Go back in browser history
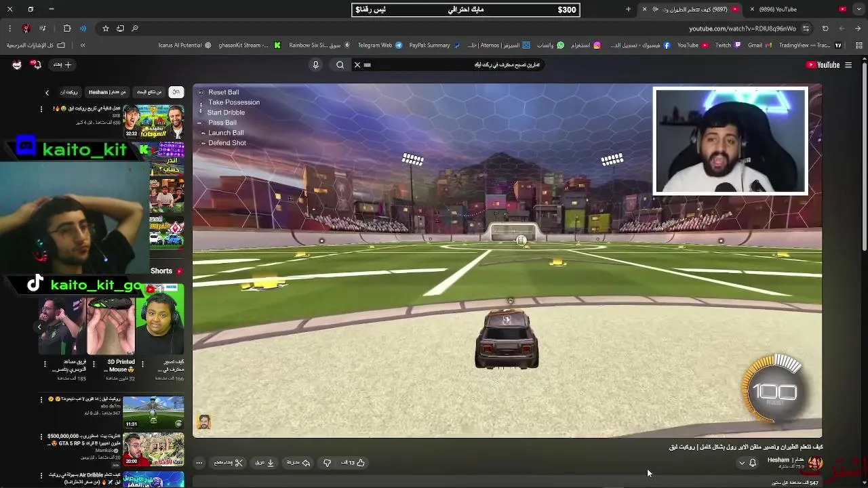This screenshot has height=488, width=868. pyautogui.click(x=858, y=28)
